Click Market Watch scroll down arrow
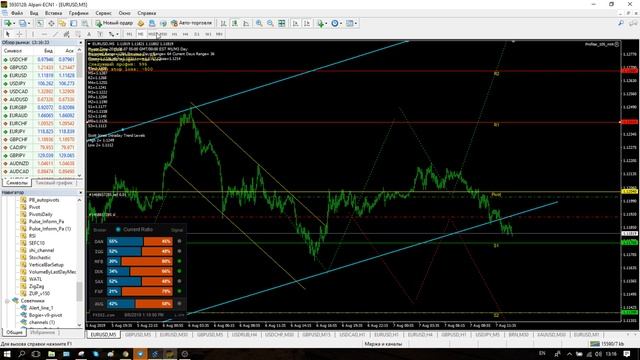Screen dimensions: 640x360 pos(79,176)
